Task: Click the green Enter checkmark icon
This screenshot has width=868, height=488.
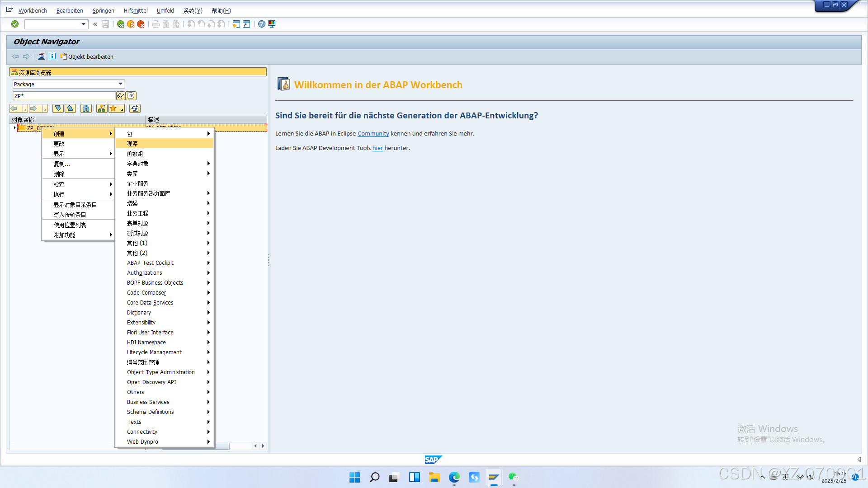Action: click(15, 24)
